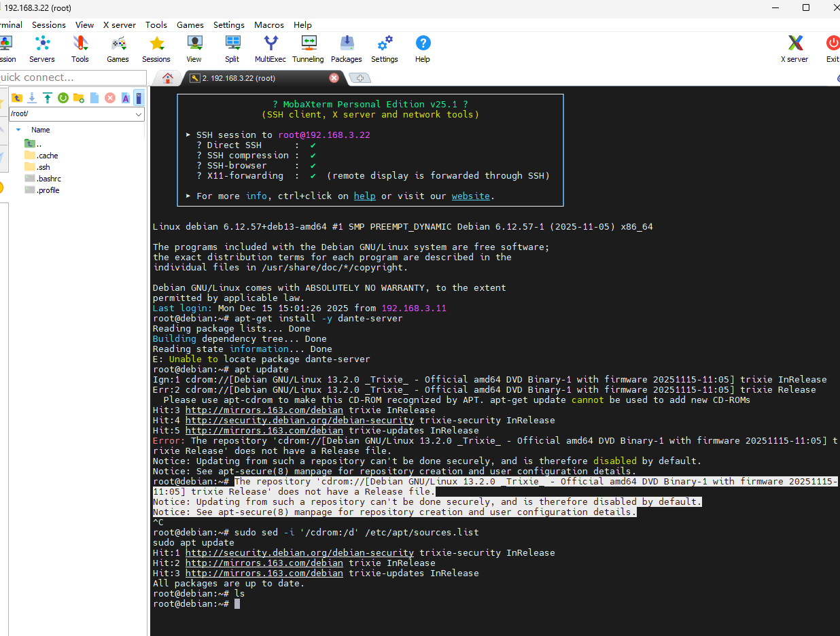Expand the /root/ path dropdown

[x=139, y=114]
